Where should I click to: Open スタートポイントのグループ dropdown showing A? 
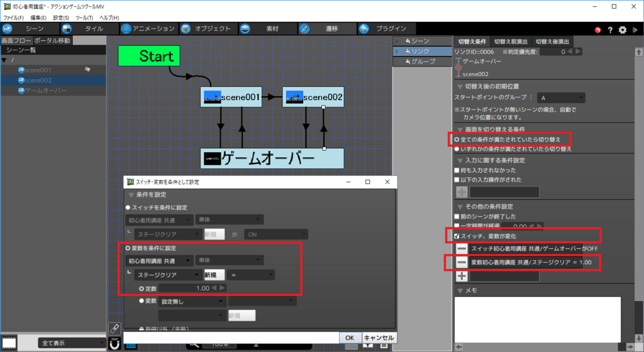point(562,98)
